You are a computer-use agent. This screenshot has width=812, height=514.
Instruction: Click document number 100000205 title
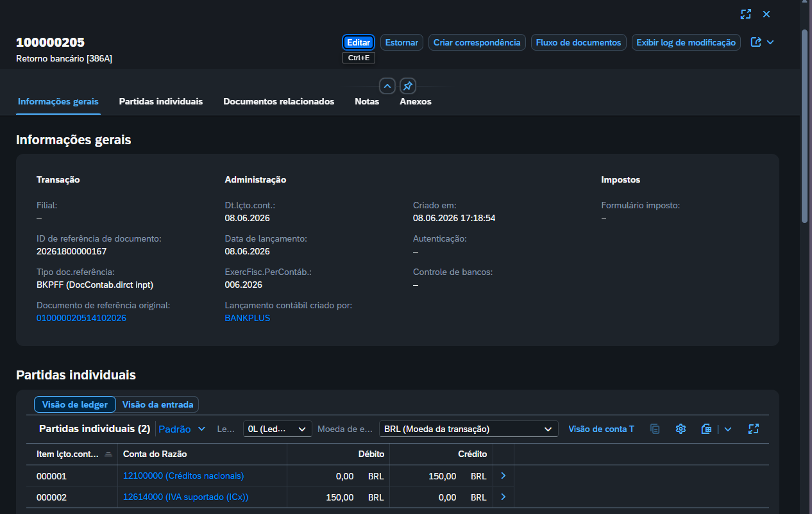click(x=50, y=42)
